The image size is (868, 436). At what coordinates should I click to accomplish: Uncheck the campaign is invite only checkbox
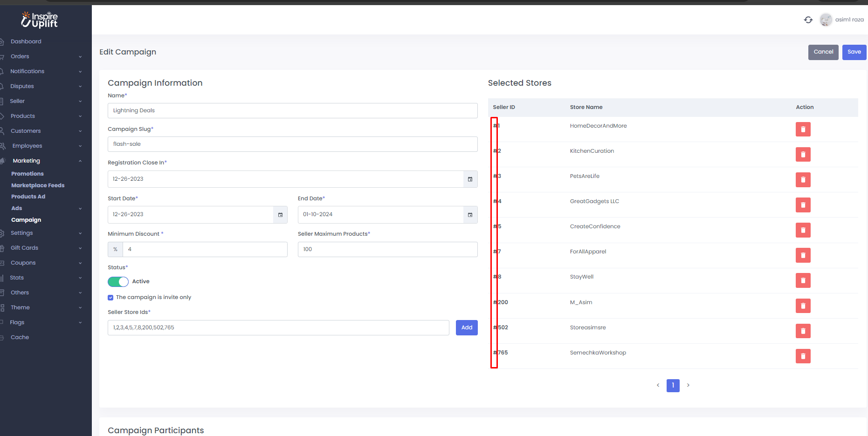[110, 298]
